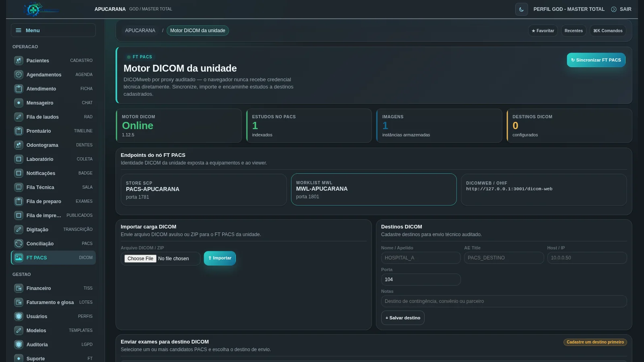The image size is (644, 362).
Task: Click the Fila Técnica icon
Action: point(19,187)
